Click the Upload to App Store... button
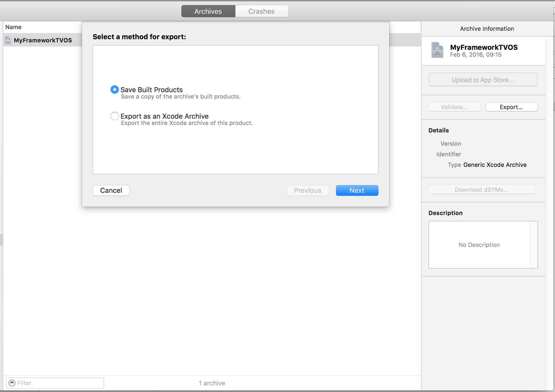Screen dimensions: 555x392 (483, 80)
